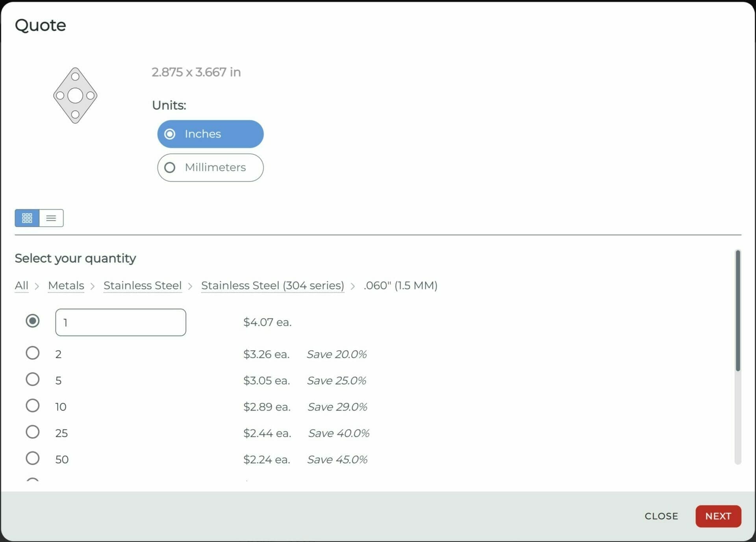Viewport: 756px width, 542px height.
Task: Select quantity of 50 pieces
Action: point(32,459)
